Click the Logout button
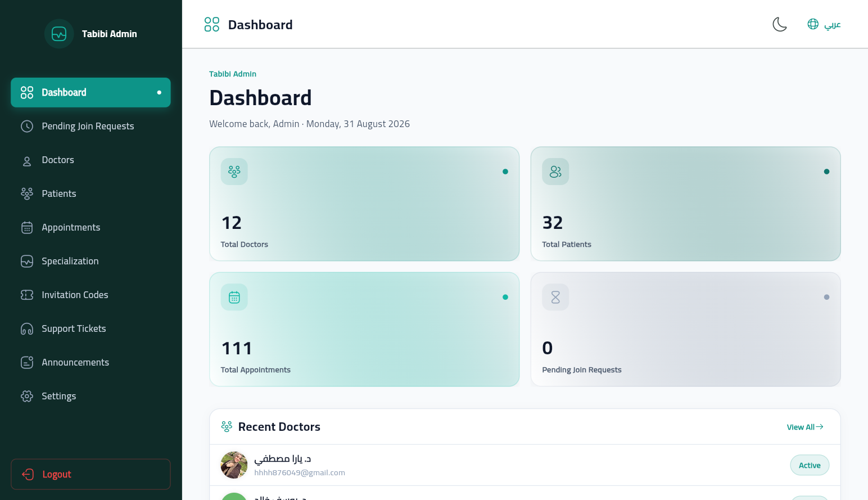Image resolution: width=868 pixels, height=500 pixels. pyautogui.click(x=91, y=474)
